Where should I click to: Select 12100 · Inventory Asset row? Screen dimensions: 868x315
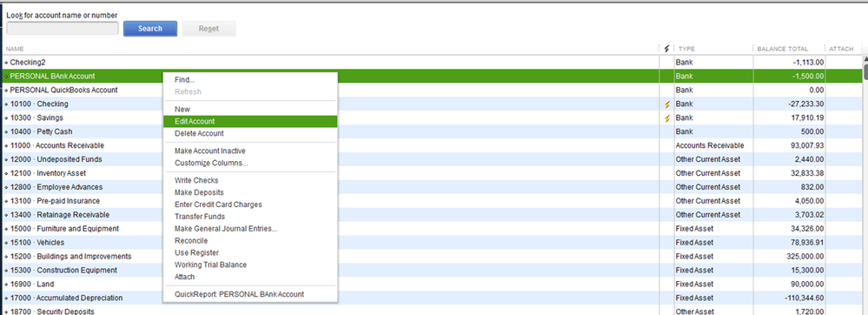click(432, 173)
